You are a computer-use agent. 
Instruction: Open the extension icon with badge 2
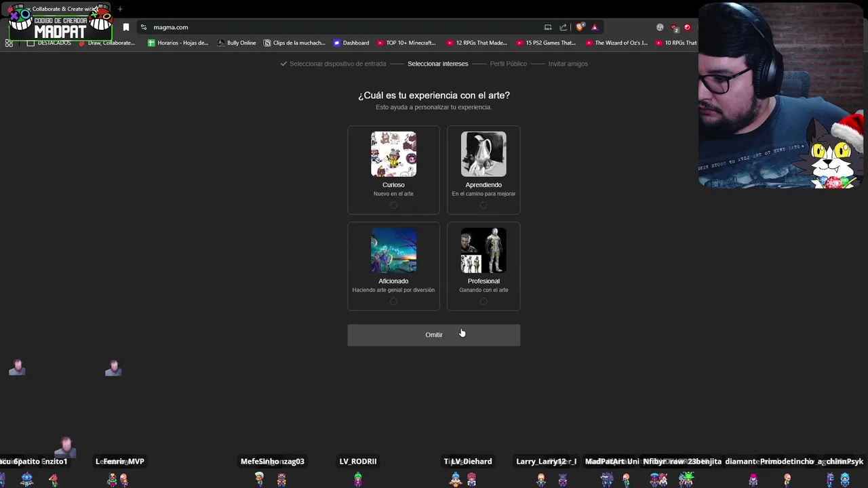[x=674, y=28]
